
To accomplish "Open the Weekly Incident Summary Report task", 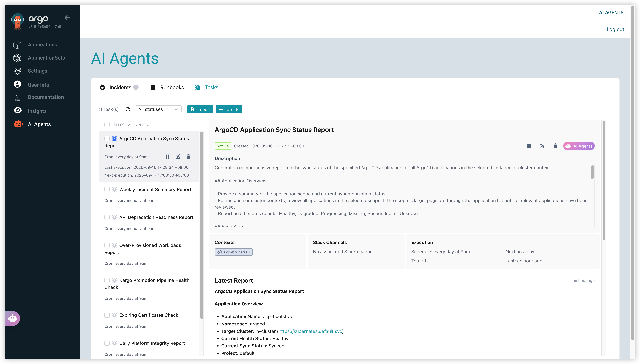I will coord(155,189).
